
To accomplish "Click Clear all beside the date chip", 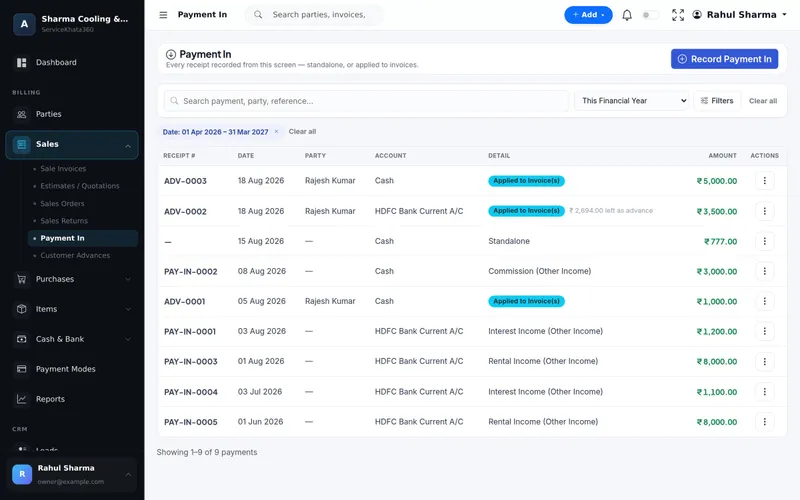I will tap(303, 132).
